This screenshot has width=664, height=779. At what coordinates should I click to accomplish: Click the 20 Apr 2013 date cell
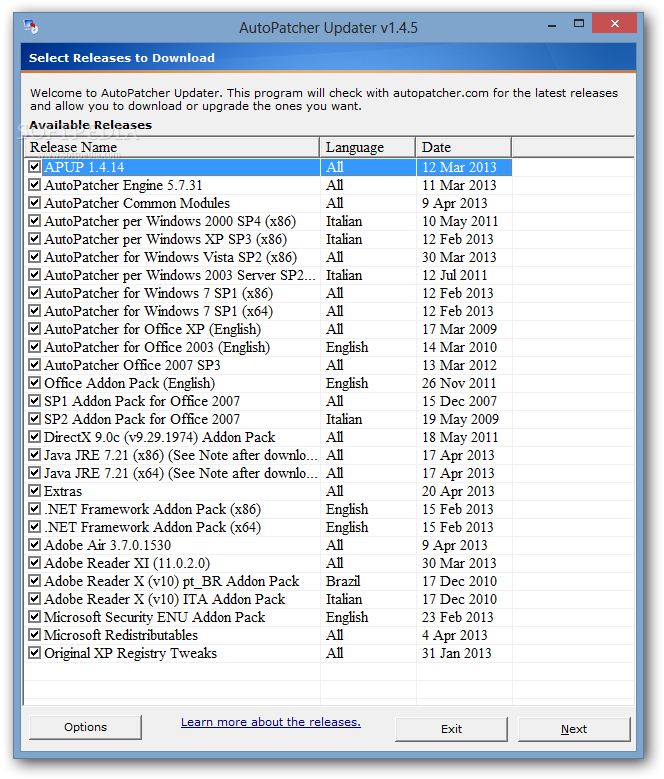(458, 491)
